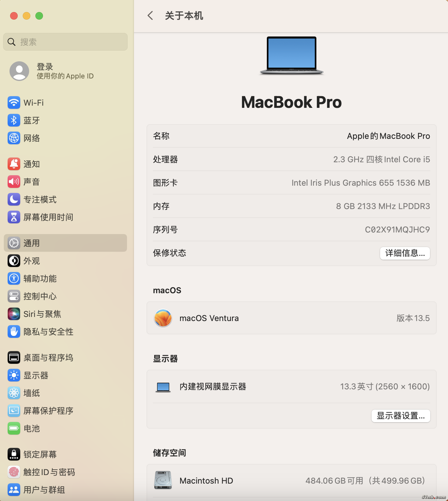This screenshot has width=448, height=501.
Task: Select Screen Time (屏幕使用时间) hourglass icon
Action: tap(14, 217)
